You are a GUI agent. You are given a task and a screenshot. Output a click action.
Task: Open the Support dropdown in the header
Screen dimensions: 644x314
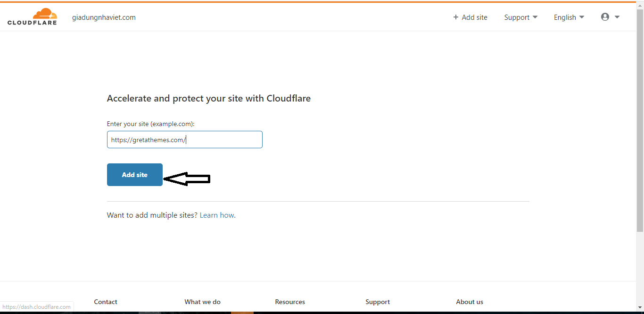[520, 17]
